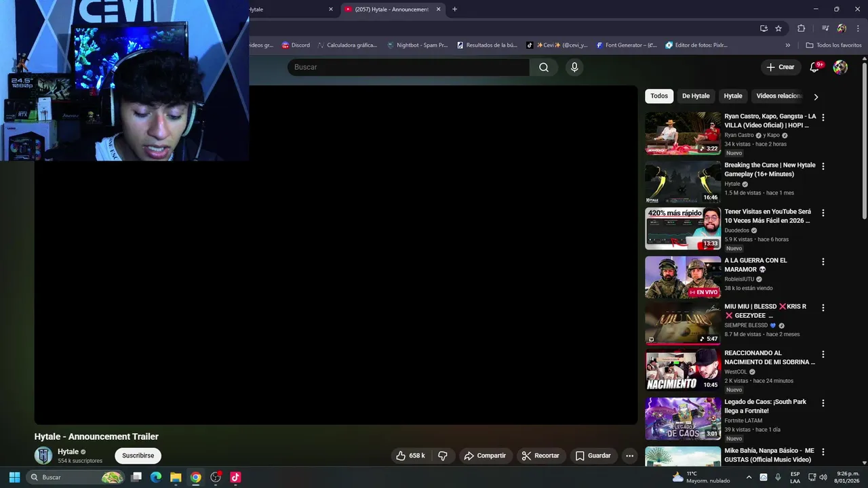This screenshot has height=488, width=868.
Task: Open the Cevi TikTok bookmark
Action: 557,45
